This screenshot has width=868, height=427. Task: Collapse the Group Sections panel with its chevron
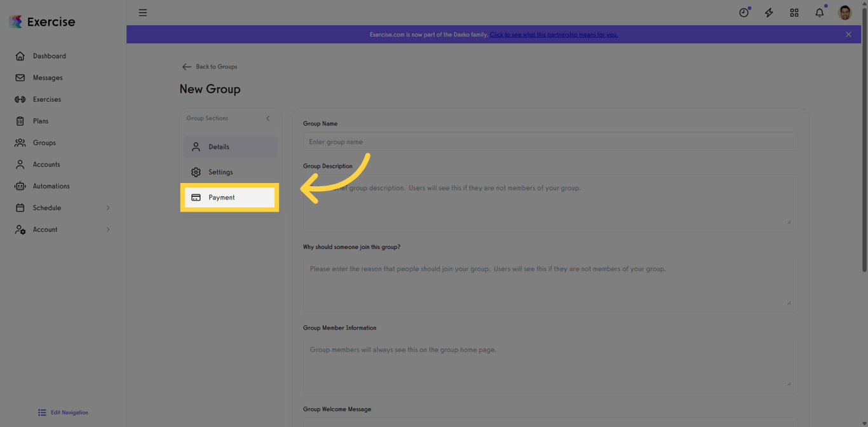(268, 118)
